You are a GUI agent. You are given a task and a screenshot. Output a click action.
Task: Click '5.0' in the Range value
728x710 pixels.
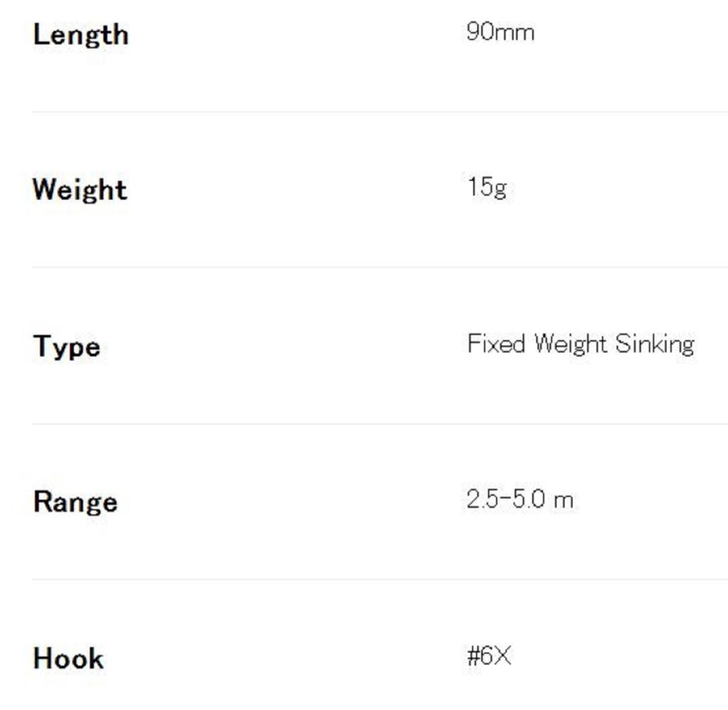tap(529, 500)
